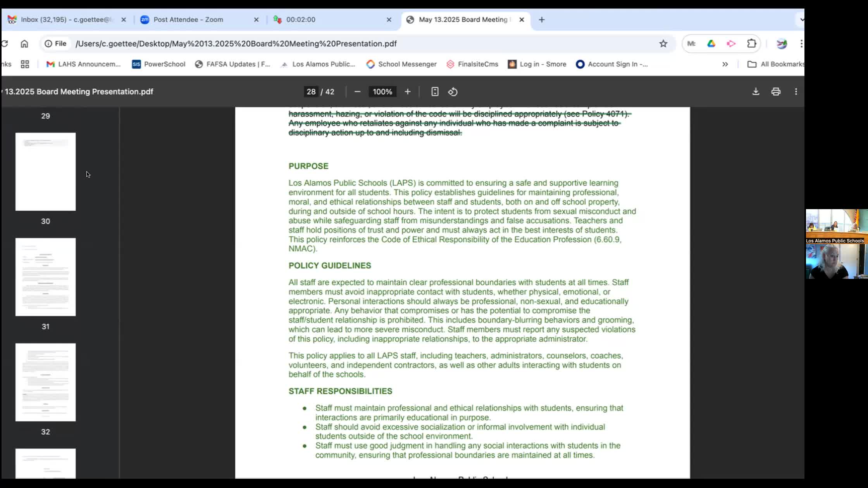Go to Chrome home page
The width and height of the screenshot is (868, 488).
[24, 44]
